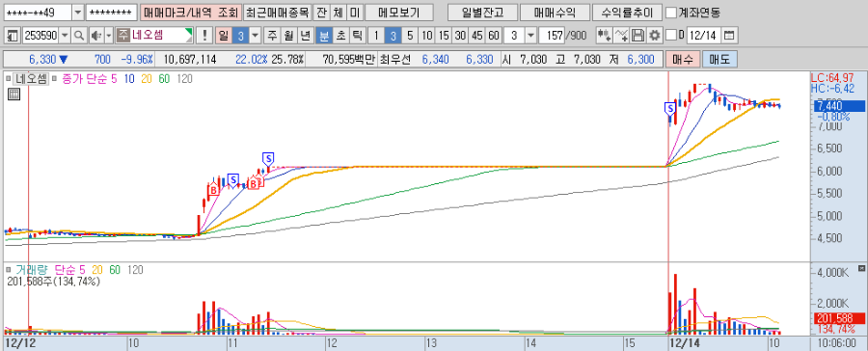Toggle 거래량 volume indicator marker square
868x351 pixels.
[9, 269]
